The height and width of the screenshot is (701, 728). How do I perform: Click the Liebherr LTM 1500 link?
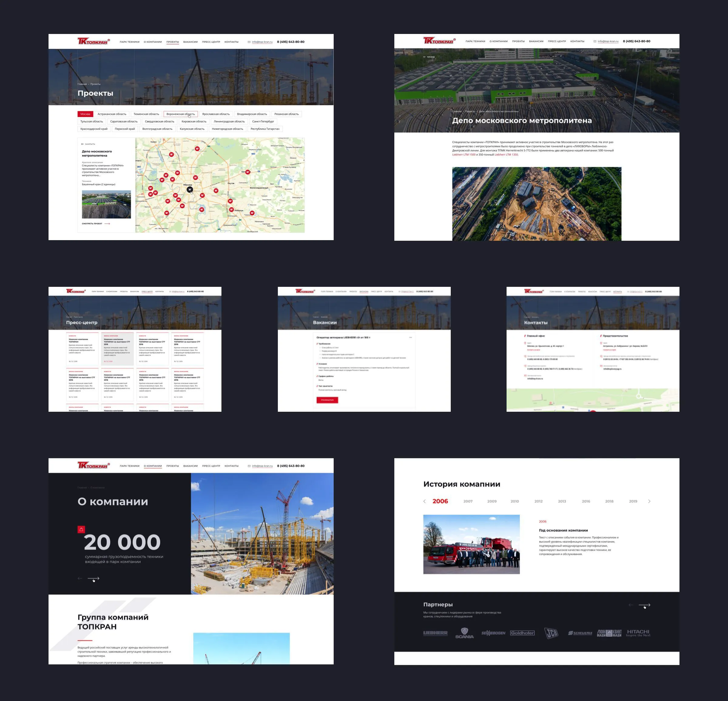[x=463, y=155]
